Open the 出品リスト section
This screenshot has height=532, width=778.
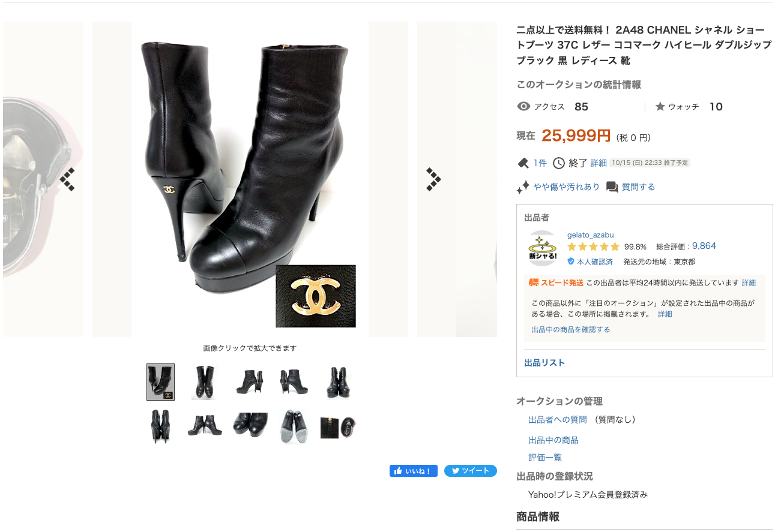[544, 363]
